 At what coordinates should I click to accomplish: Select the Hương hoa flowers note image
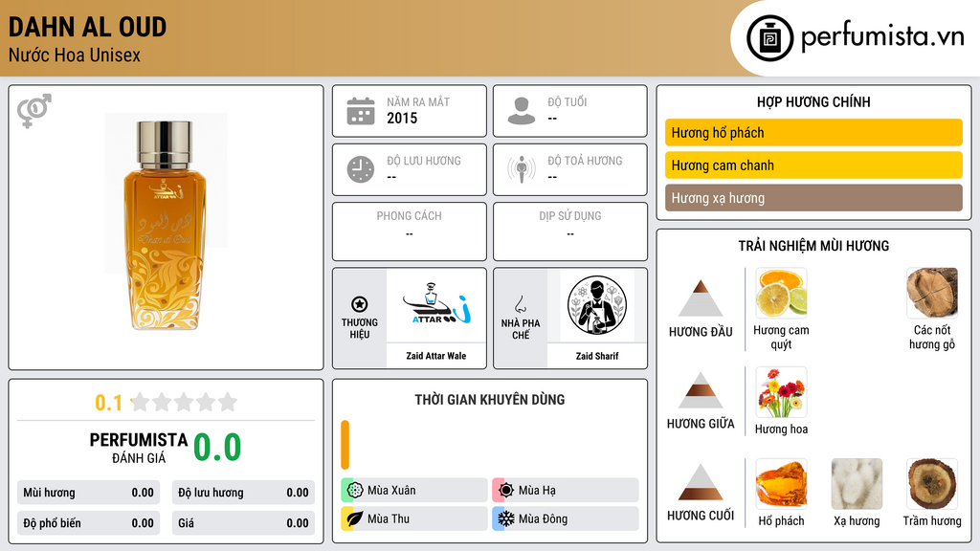(x=781, y=392)
